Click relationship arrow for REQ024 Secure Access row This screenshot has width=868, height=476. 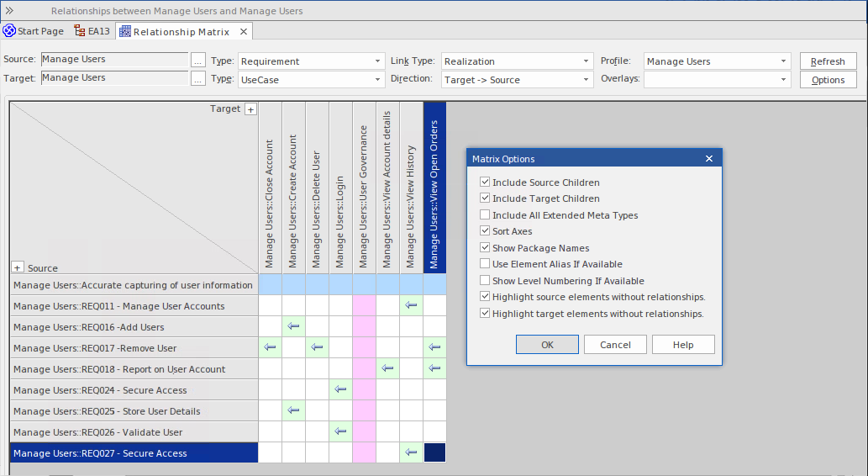(340, 389)
